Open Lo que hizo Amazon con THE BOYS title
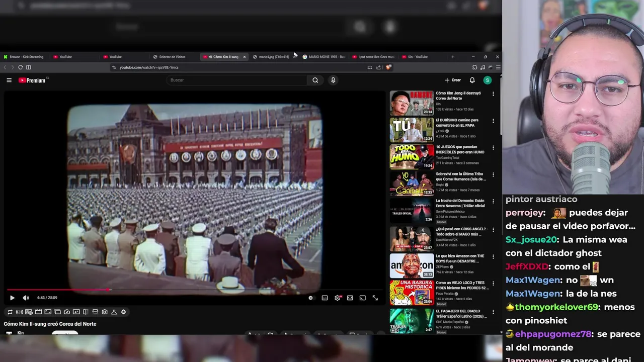Screen dimensions: 644x362 (460, 258)
